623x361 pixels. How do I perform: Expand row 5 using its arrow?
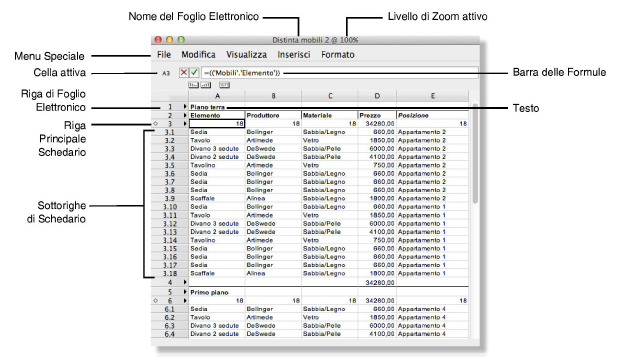click(x=185, y=292)
